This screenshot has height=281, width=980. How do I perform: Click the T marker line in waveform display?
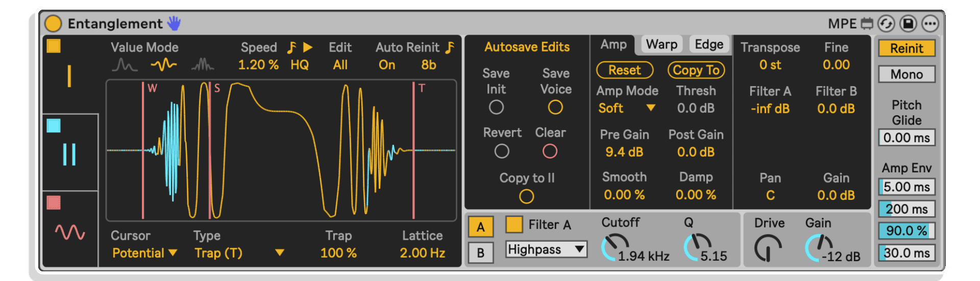coord(413,150)
